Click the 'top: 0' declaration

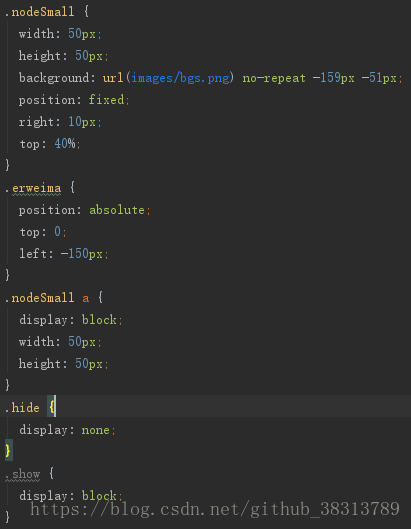point(43,232)
